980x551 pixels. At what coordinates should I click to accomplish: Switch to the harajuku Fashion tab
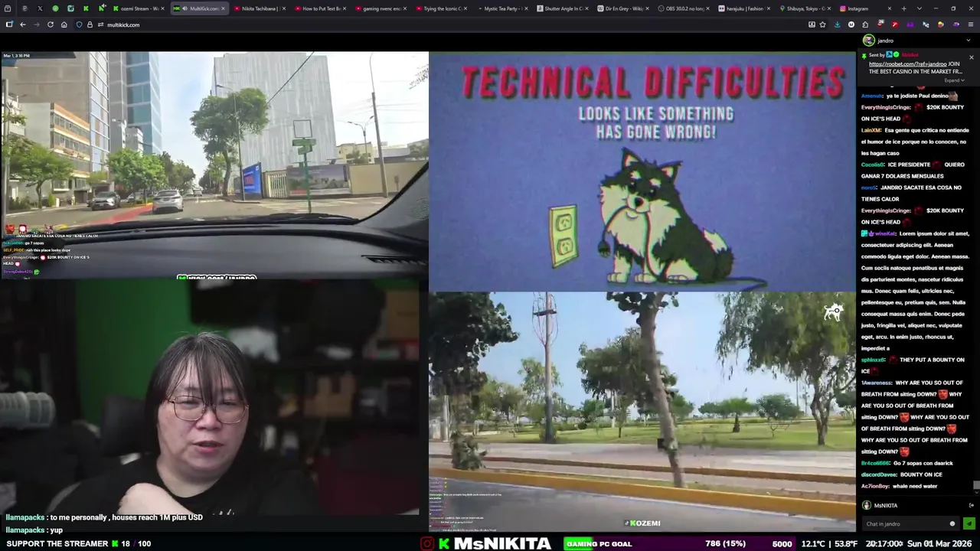(743, 8)
